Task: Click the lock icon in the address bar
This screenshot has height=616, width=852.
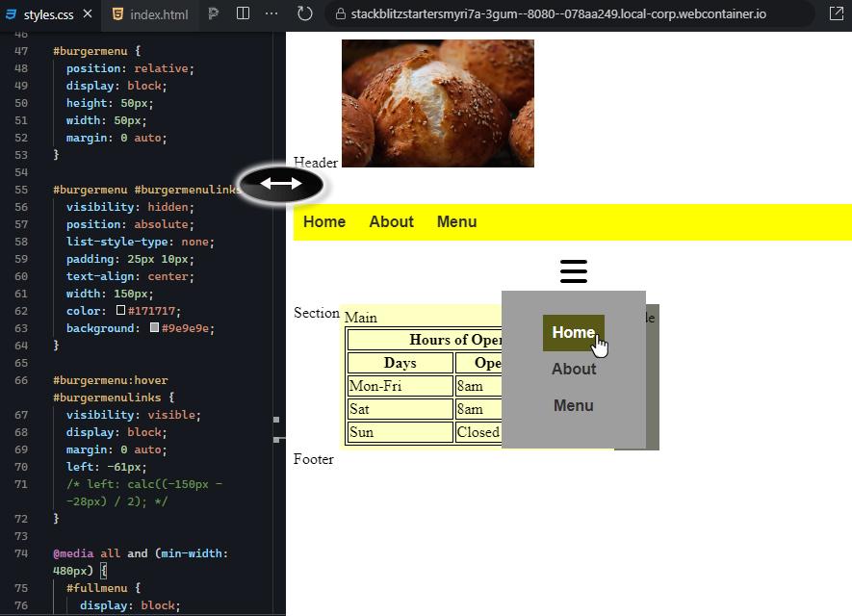Action: 344,14
